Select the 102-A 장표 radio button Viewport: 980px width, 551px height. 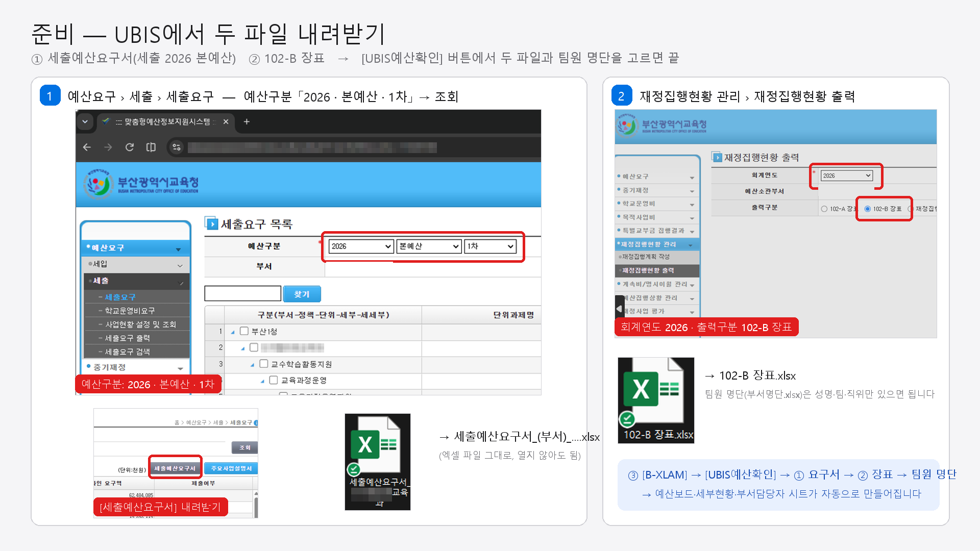tap(824, 209)
